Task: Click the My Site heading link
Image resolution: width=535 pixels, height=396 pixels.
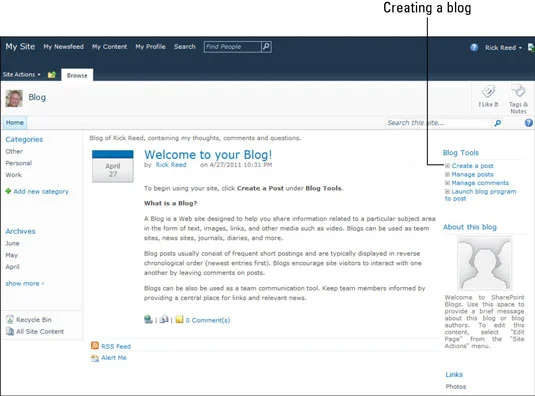Action: click(20, 46)
